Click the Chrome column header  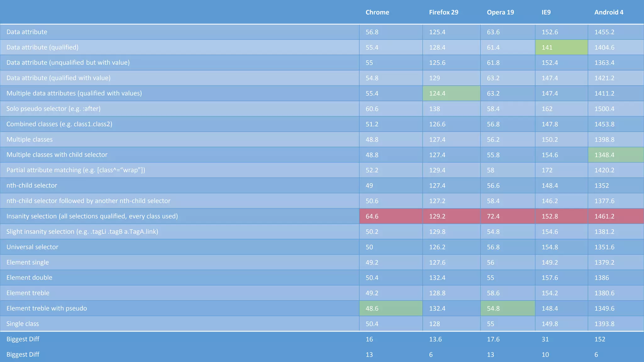coord(377,12)
